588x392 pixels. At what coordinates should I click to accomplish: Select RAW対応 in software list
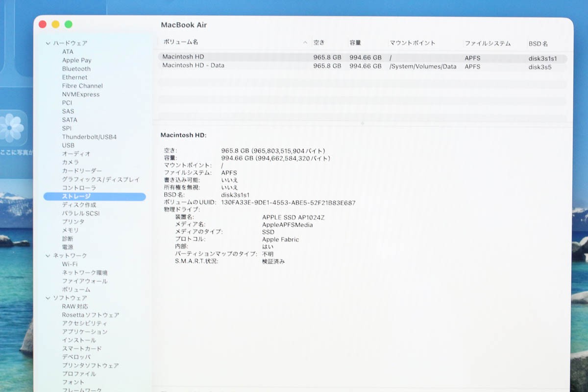(75, 307)
